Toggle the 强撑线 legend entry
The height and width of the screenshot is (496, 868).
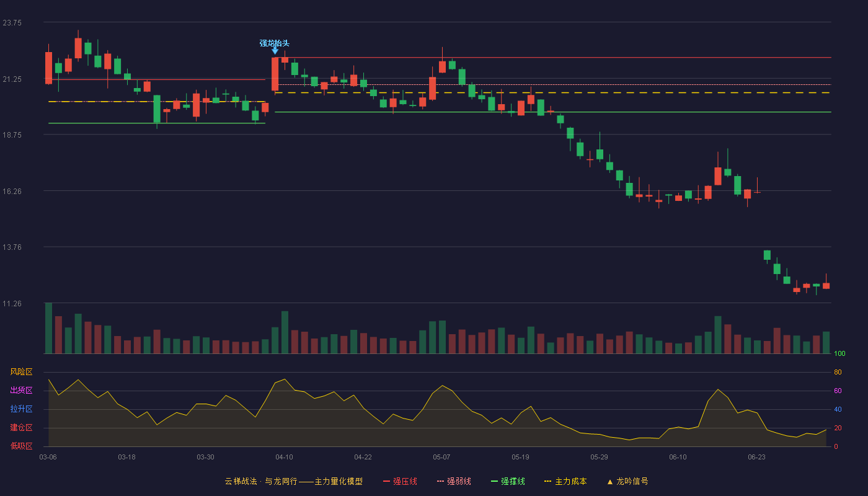point(508,481)
